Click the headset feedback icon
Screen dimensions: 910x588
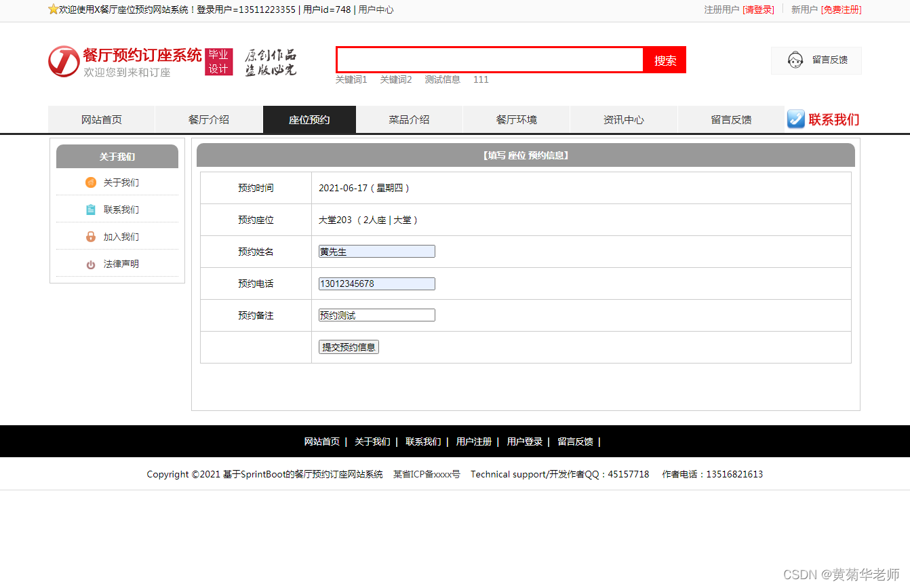click(x=795, y=60)
